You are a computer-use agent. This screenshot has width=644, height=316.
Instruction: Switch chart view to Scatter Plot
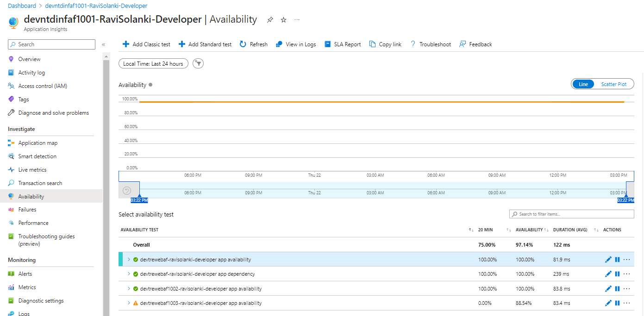point(613,84)
